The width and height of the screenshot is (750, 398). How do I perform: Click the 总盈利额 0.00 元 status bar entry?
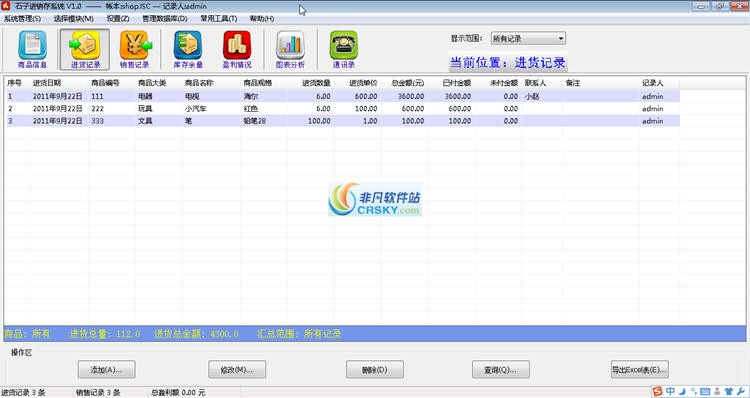tap(178, 393)
